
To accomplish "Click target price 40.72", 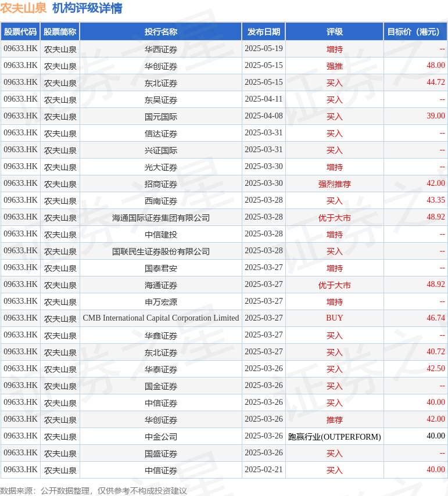I will pyautogui.click(x=436, y=351).
